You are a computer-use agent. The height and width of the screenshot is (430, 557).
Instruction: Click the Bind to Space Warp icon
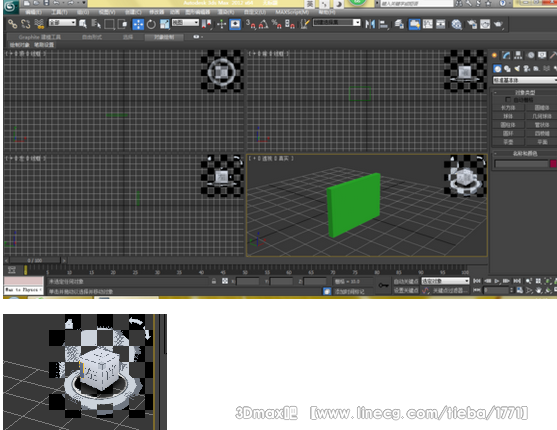coord(39,24)
